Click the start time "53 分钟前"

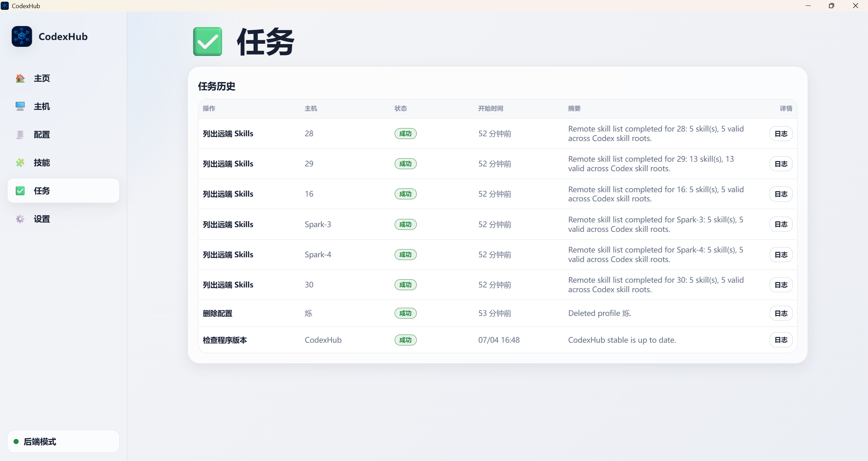click(x=495, y=313)
